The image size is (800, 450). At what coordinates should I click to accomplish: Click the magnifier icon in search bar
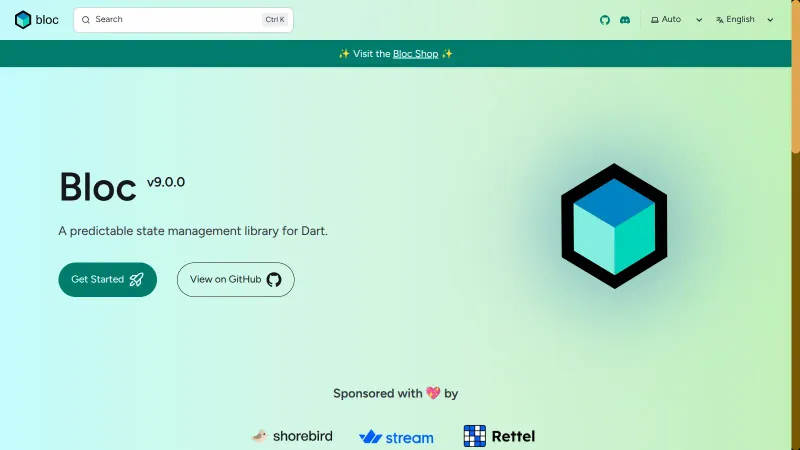[86, 20]
